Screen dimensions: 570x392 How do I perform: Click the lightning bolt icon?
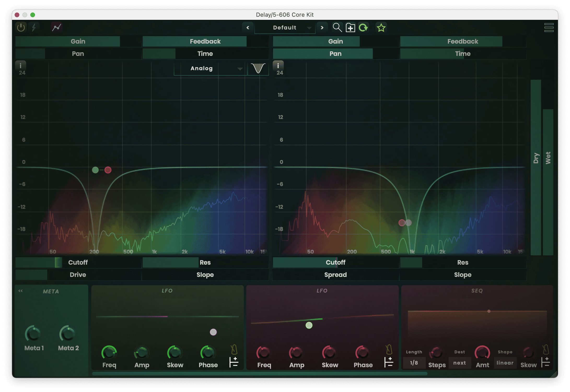[34, 27]
